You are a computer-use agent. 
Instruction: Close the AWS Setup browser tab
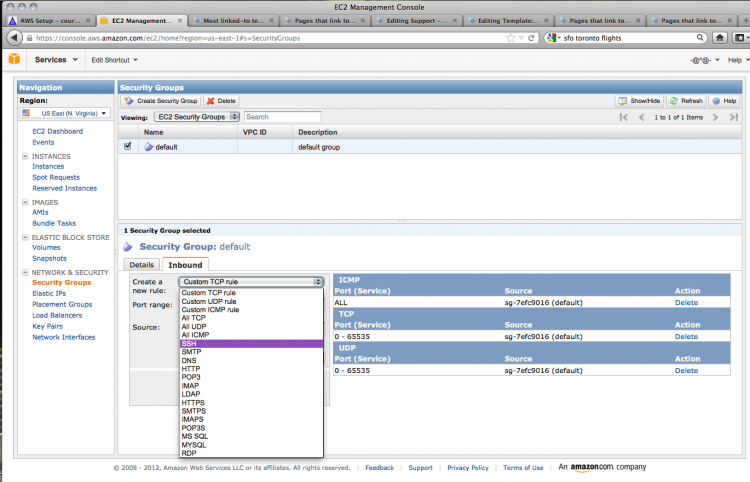(x=88, y=21)
